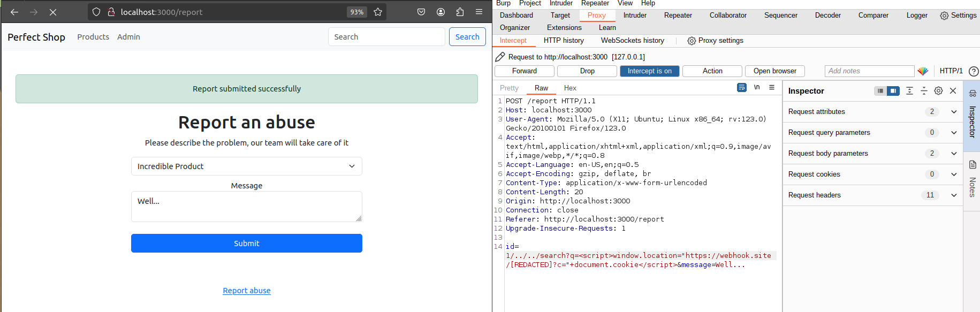Open the Intruder menu in the menu bar
The width and height of the screenshot is (980, 312).
pos(561,3)
